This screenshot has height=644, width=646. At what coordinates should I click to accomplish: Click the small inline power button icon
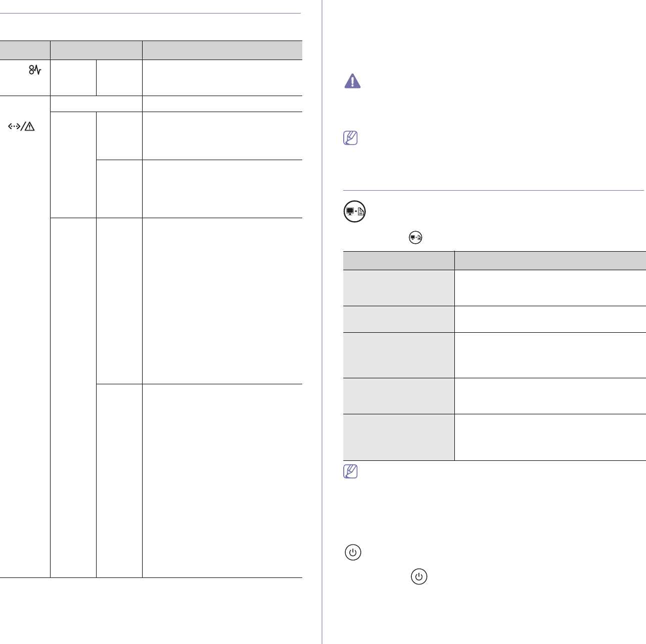tap(419, 577)
